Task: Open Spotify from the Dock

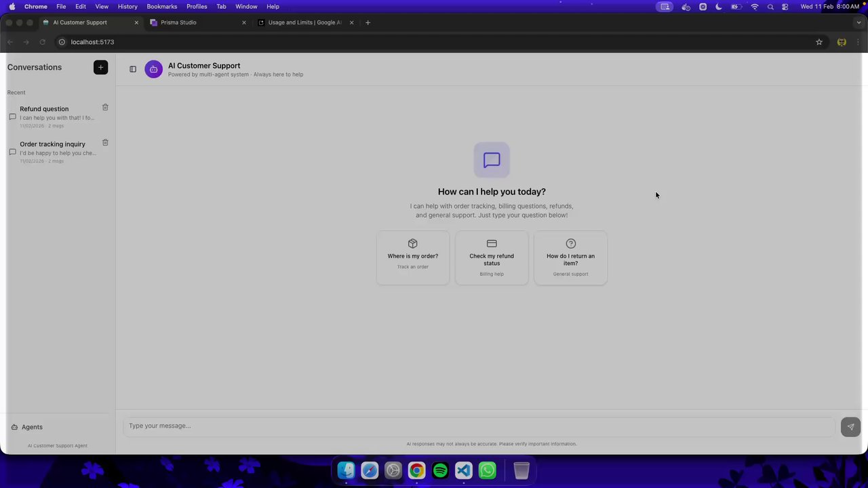Action: (x=440, y=470)
